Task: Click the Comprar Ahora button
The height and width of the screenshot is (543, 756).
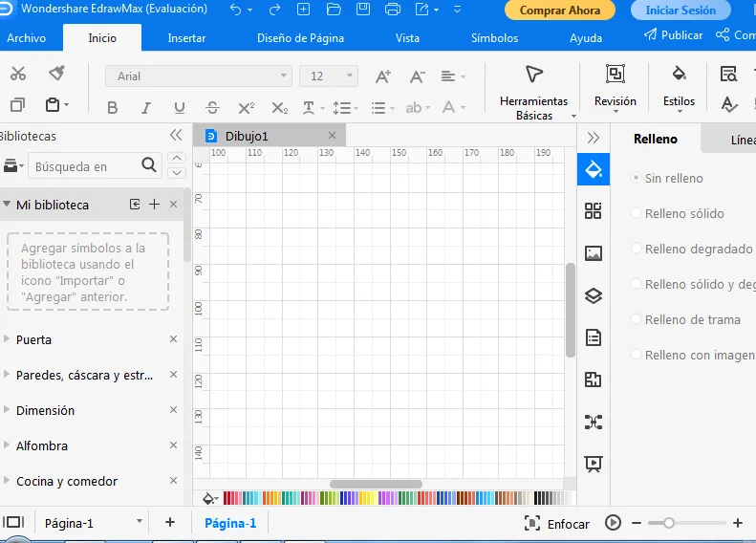Action: coord(560,11)
